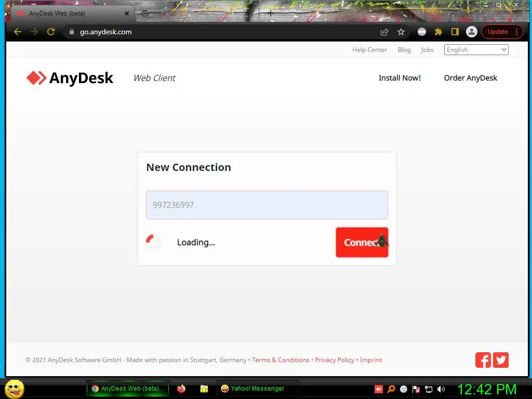Open the Privacy Policy link

(335, 360)
